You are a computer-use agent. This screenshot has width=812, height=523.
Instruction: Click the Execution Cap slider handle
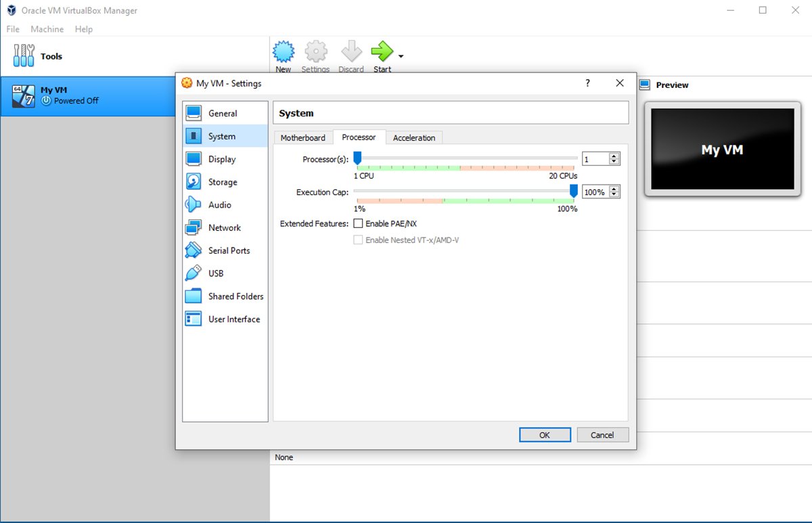tap(574, 191)
